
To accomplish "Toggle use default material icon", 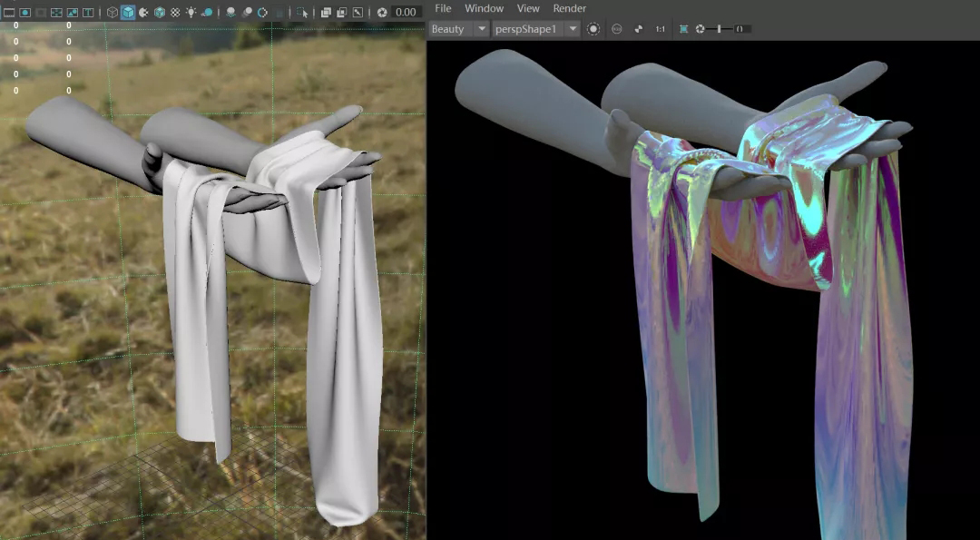I will click(x=143, y=12).
